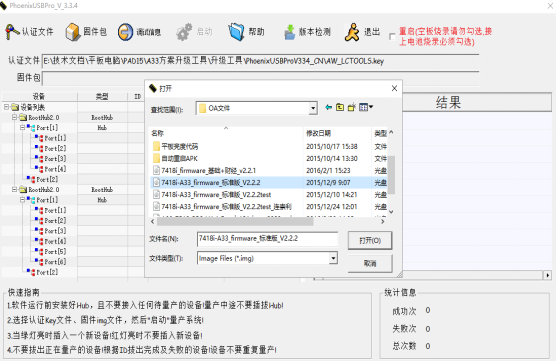Sort file list by 名称 column
Viewport: 559px width, 362px height.
[226, 133]
